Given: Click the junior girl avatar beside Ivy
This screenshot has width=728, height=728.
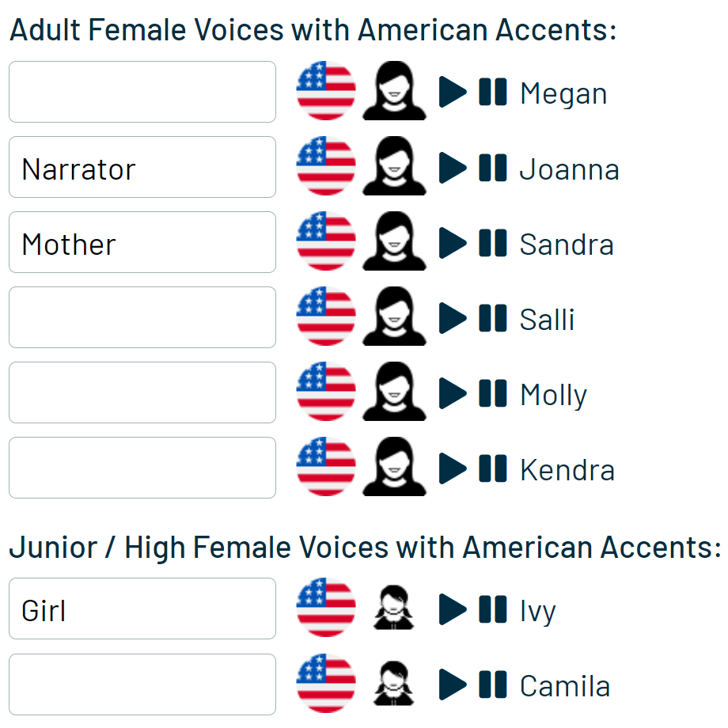Looking at the screenshot, I should [x=394, y=607].
